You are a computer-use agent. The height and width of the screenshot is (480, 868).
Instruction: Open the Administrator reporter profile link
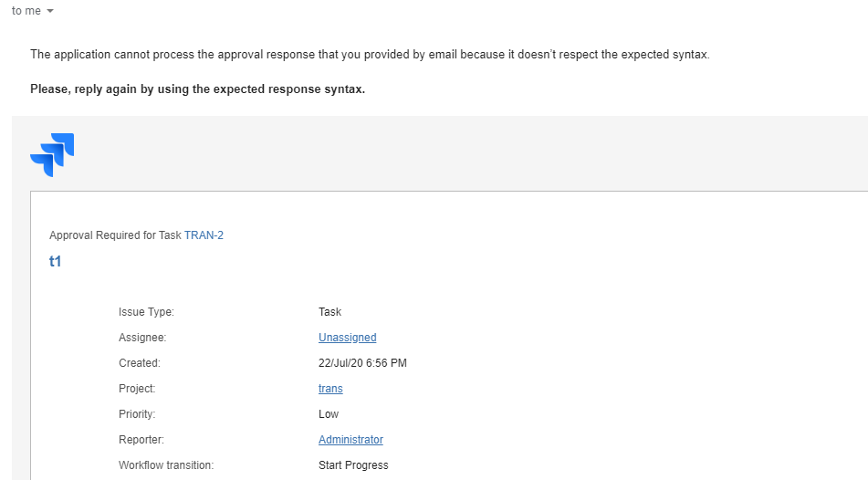click(x=350, y=440)
